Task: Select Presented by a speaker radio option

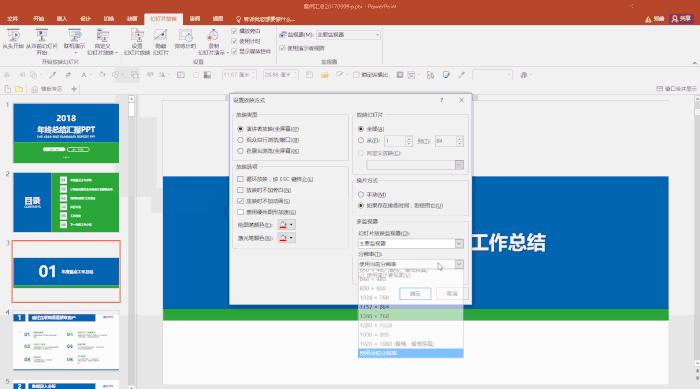Action: coord(241,129)
